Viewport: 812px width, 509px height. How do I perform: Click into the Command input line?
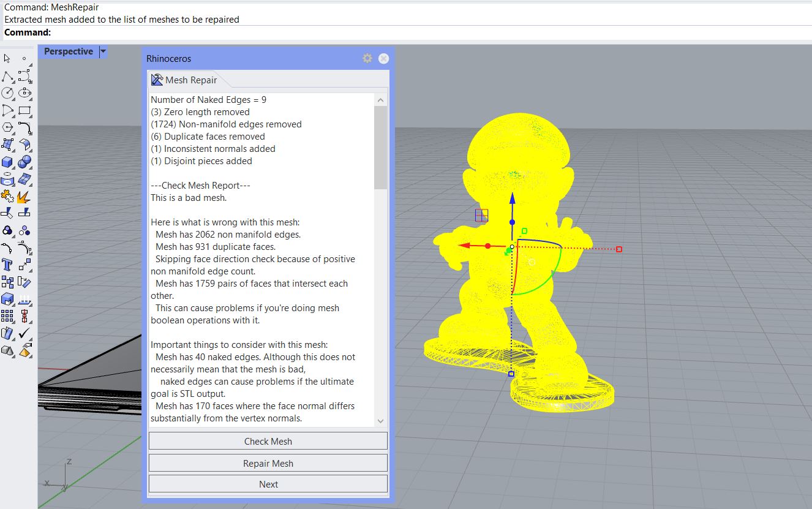pos(367,32)
